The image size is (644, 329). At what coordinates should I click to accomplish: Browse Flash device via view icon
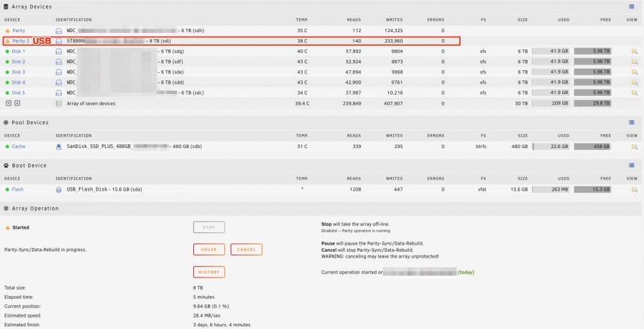(x=634, y=190)
